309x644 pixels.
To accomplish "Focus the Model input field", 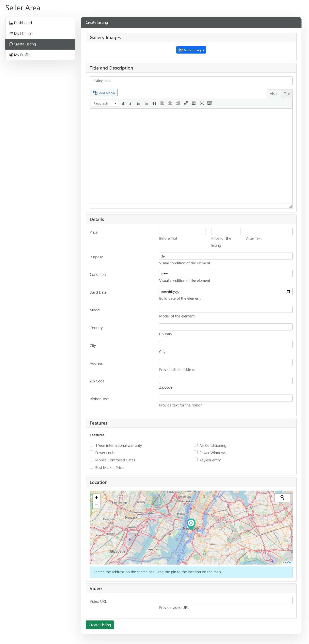I will tap(226, 309).
